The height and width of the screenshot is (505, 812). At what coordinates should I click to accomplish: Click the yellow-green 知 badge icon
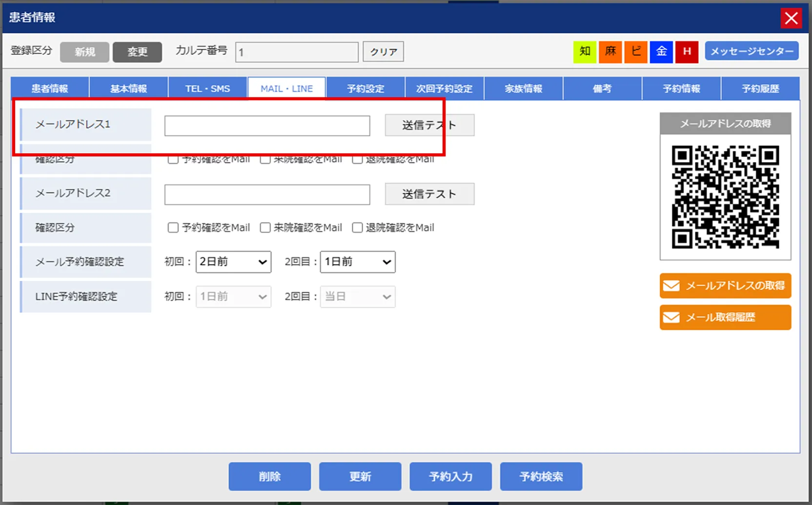[585, 52]
